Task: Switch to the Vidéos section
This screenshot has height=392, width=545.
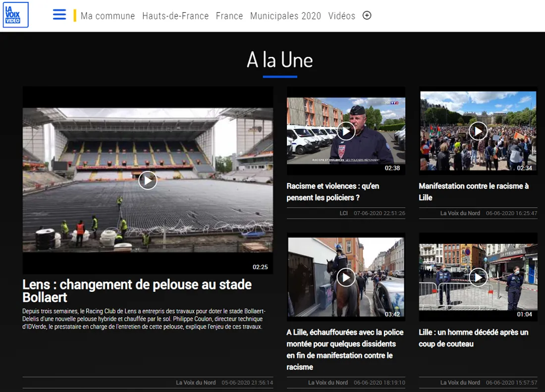Action: click(341, 16)
